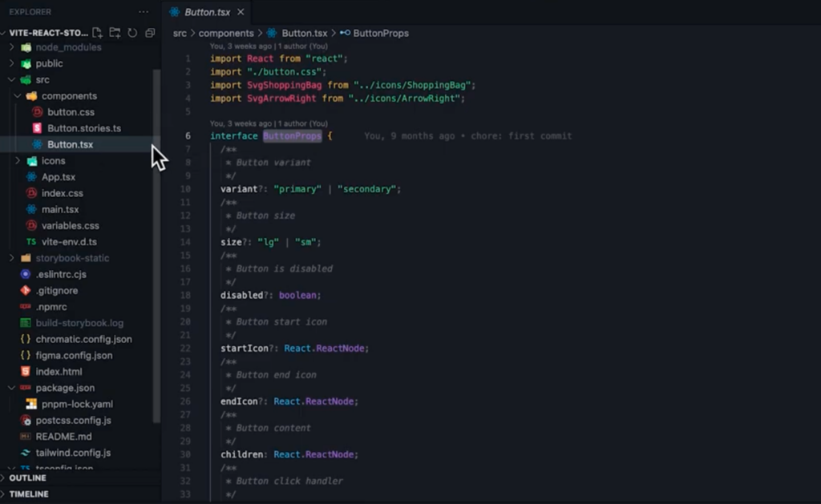The image size is (821, 504).
Task: Click the ButtonProps interface symbol icon in breadcrumb
Action: click(345, 33)
